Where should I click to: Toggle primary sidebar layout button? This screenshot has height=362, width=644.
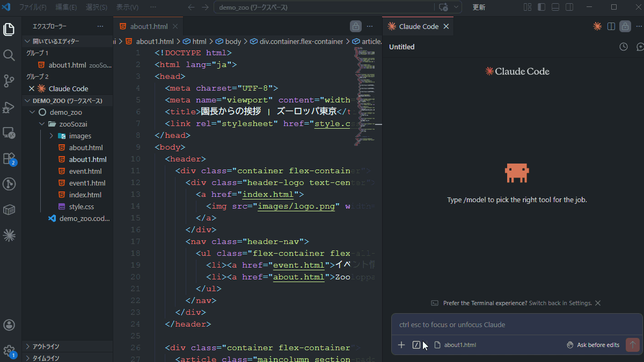click(x=541, y=8)
